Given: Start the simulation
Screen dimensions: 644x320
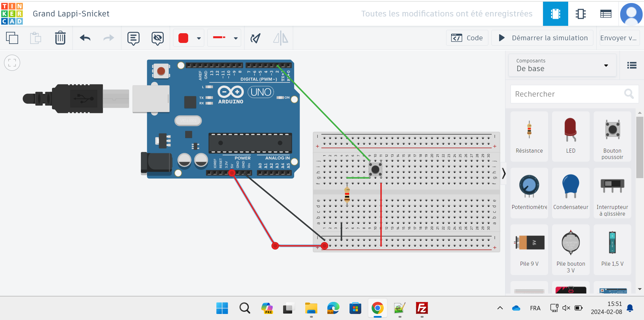Looking at the screenshot, I should (x=542, y=38).
